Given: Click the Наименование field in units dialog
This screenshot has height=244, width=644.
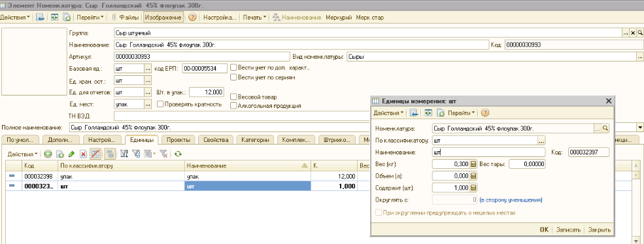Looking at the screenshot, I should tap(489, 152).
